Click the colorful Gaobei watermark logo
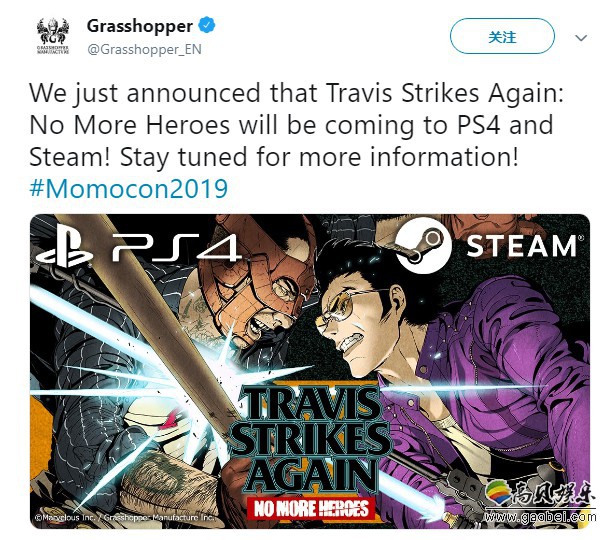612x540 pixels. tap(498, 494)
